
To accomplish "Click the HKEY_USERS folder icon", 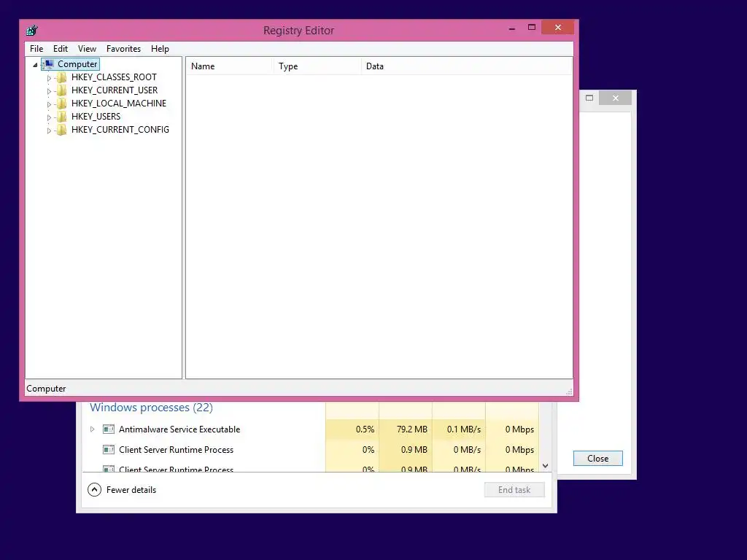I will [x=61, y=117].
